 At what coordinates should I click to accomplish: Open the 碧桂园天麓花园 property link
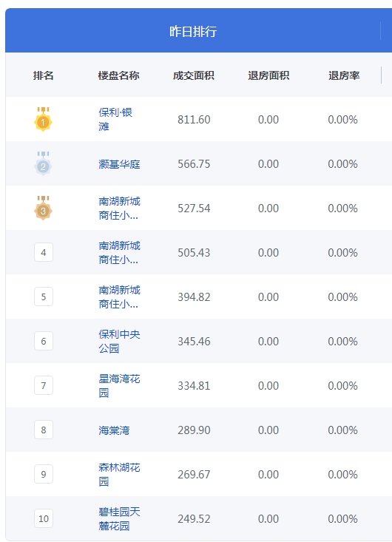pos(119,518)
